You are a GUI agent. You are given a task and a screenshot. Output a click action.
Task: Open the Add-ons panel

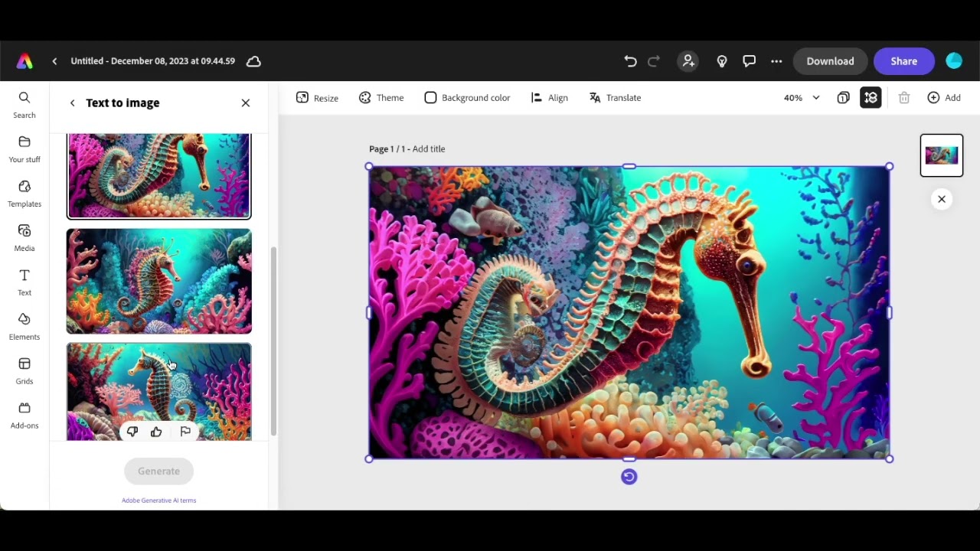(24, 416)
